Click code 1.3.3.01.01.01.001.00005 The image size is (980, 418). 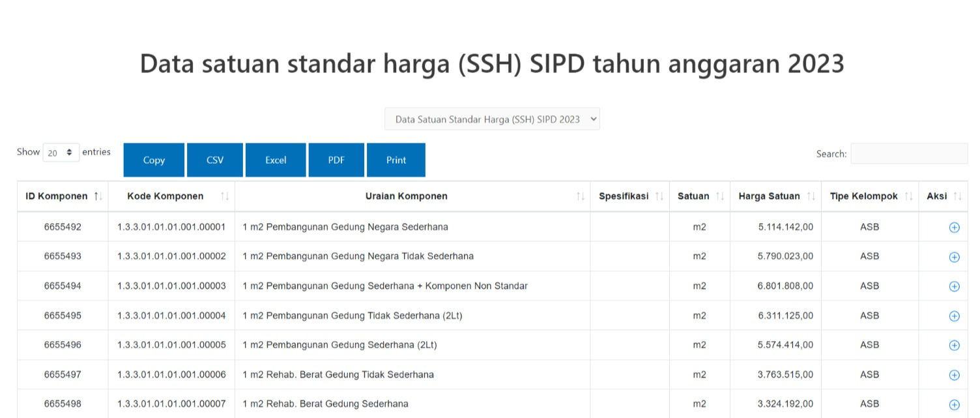(171, 345)
